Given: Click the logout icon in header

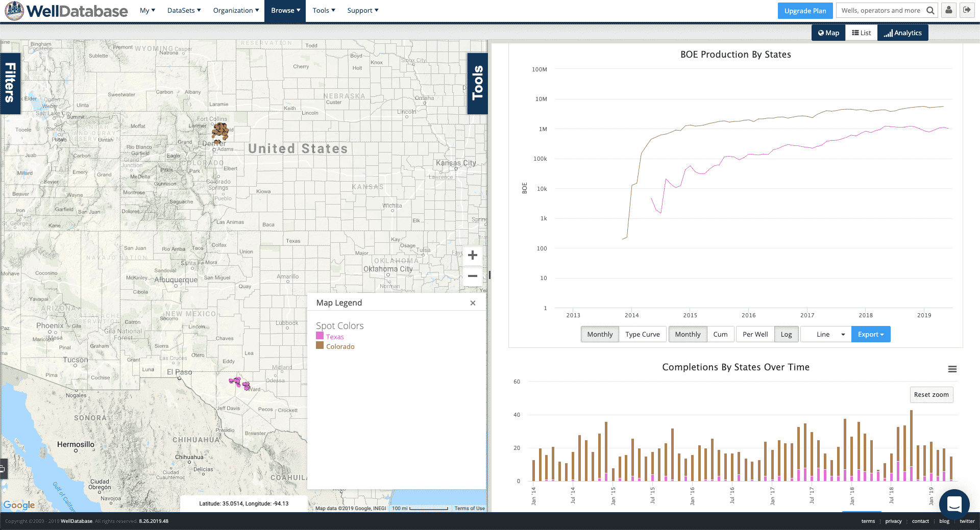Looking at the screenshot, I should (x=967, y=10).
